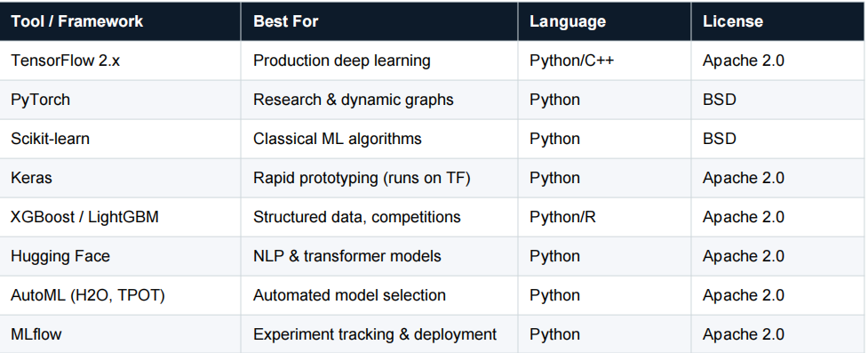The height and width of the screenshot is (353, 868).
Task: Select the 'PyTorch' cell
Action: [120, 100]
